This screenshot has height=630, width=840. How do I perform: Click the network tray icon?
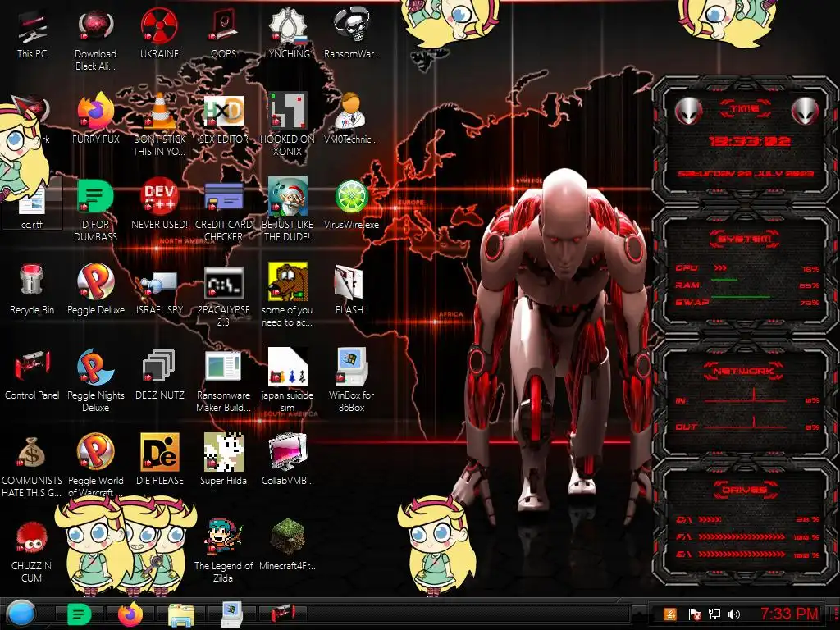[x=714, y=614]
